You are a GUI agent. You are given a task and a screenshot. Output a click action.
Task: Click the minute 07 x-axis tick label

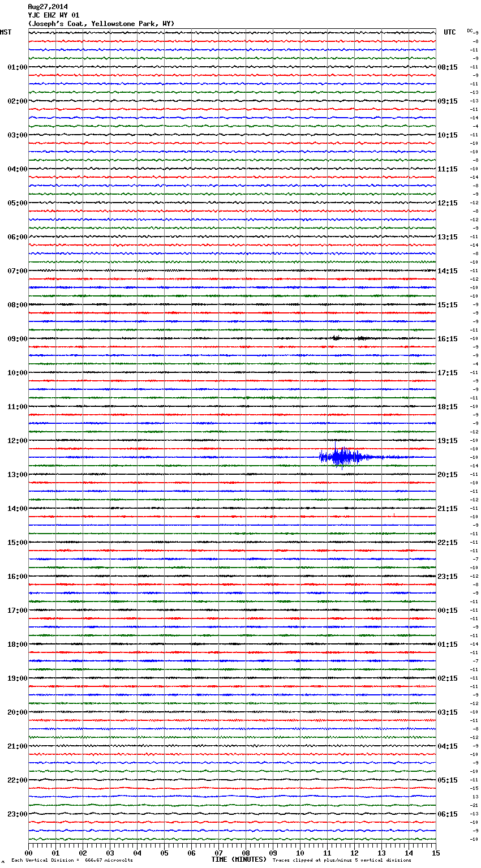[x=218, y=853]
